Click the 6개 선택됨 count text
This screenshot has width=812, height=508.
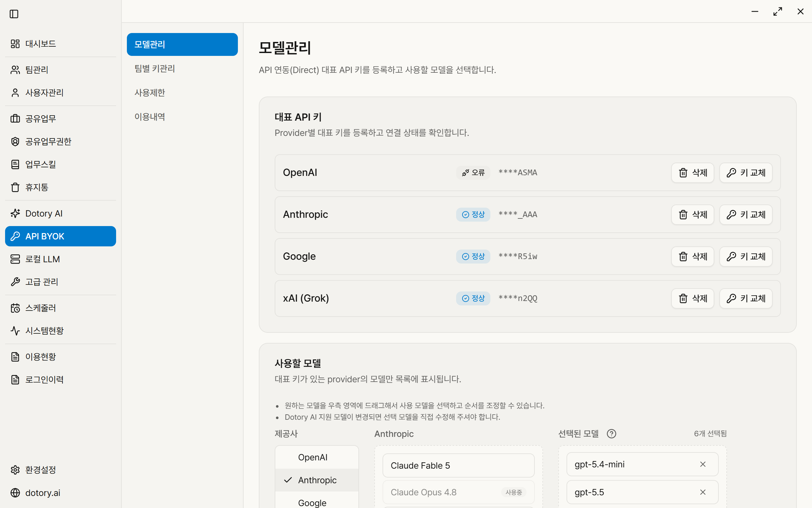click(x=710, y=434)
